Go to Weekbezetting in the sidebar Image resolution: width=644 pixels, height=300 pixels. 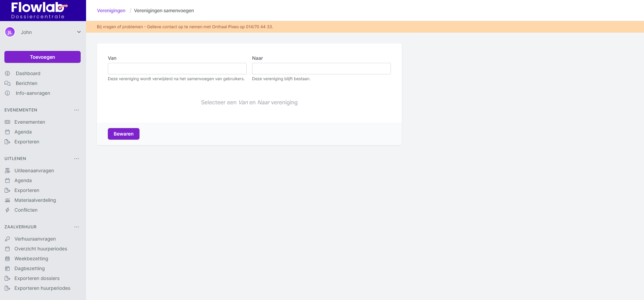[31, 259]
